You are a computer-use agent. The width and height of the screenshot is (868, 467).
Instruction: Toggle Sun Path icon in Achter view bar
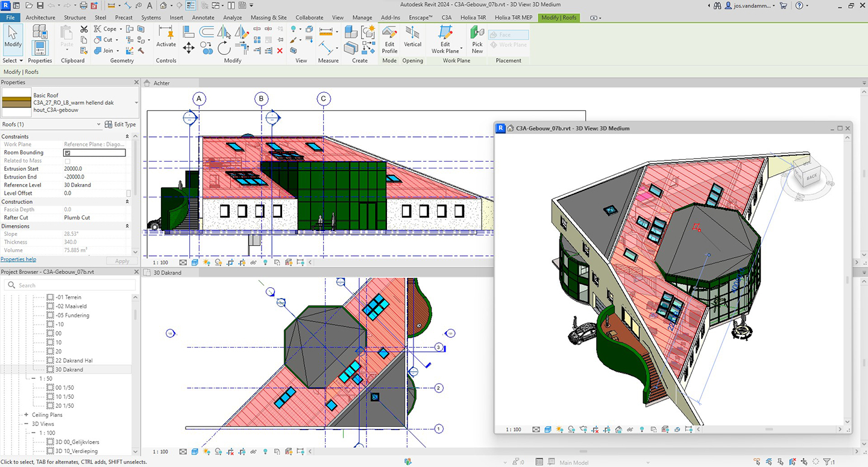click(207, 262)
